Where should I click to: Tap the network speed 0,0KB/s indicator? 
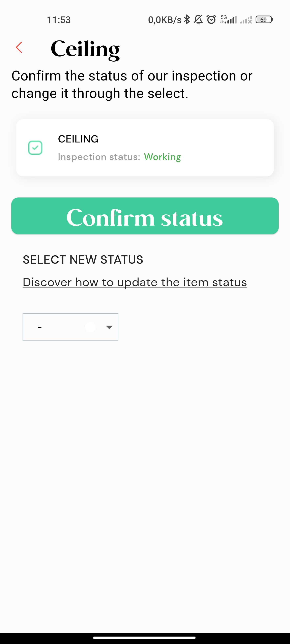(165, 20)
